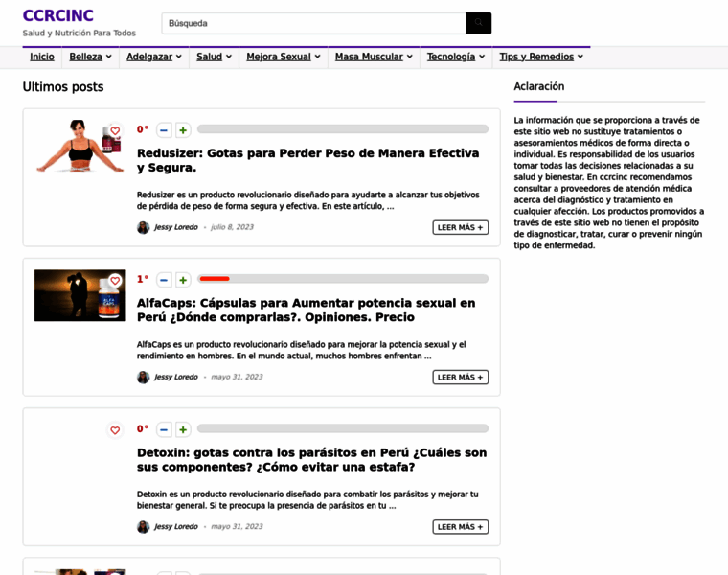Expand the Adelgazar menu chevron
The width and height of the screenshot is (728, 575).
[x=179, y=57]
